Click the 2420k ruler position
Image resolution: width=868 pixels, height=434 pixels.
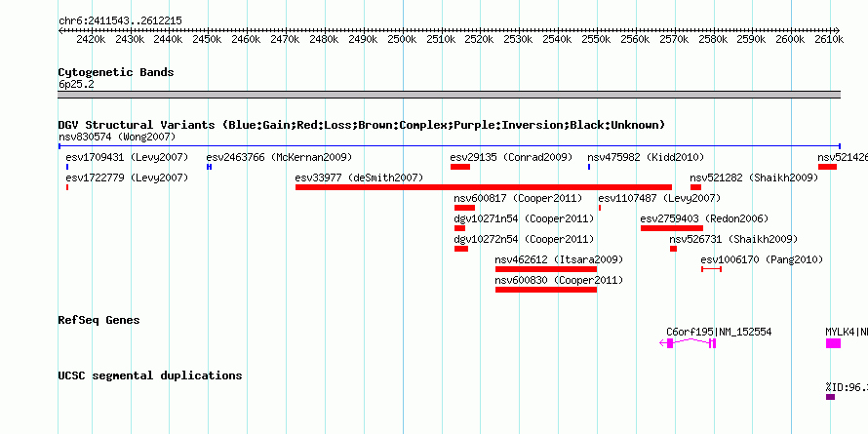(91, 39)
